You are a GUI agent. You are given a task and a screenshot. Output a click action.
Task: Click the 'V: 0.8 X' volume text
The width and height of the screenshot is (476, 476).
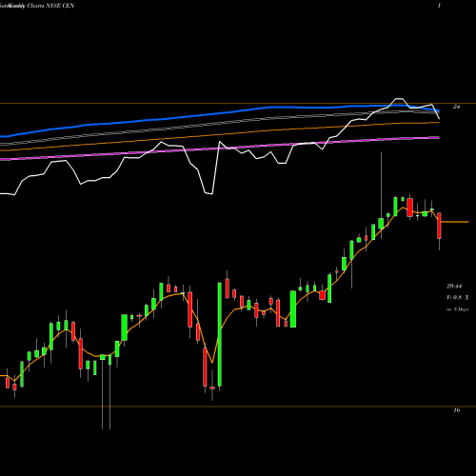[x=458, y=298]
